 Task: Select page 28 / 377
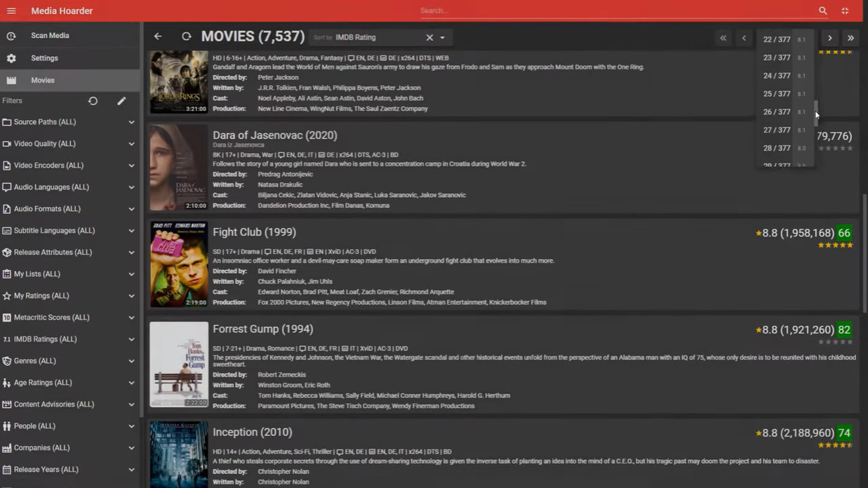click(785, 148)
